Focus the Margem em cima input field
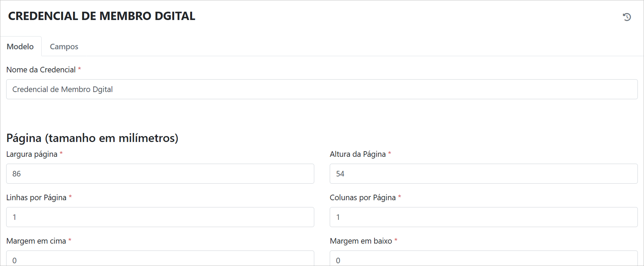Image resolution: width=644 pixels, height=266 pixels. [x=160, y=259]
